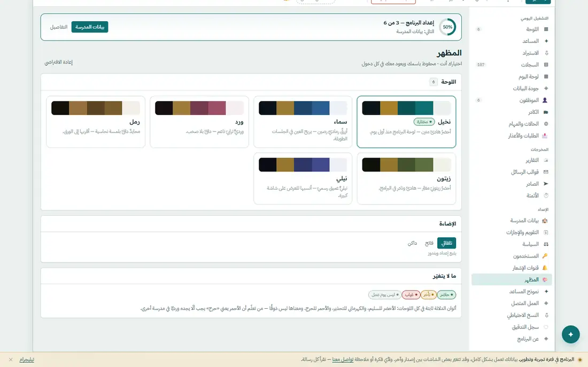Open the تواصل معنا link
Screen dimensions: 588x367
tap(343, 360)
